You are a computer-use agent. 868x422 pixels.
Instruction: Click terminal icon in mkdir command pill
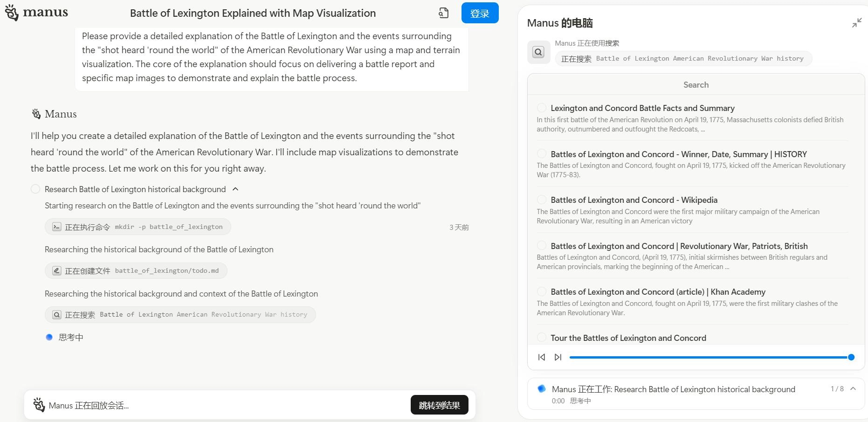pos(57,227)
